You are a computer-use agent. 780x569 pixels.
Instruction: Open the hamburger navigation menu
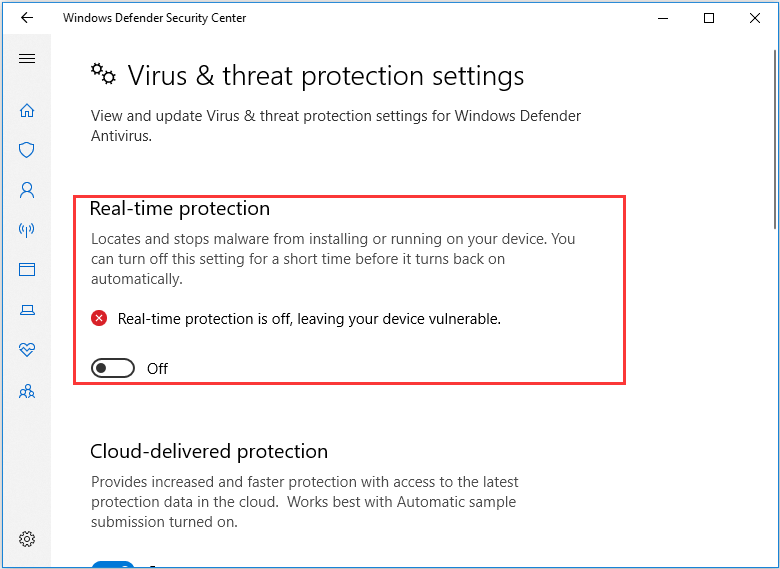[x=27, y=59]
